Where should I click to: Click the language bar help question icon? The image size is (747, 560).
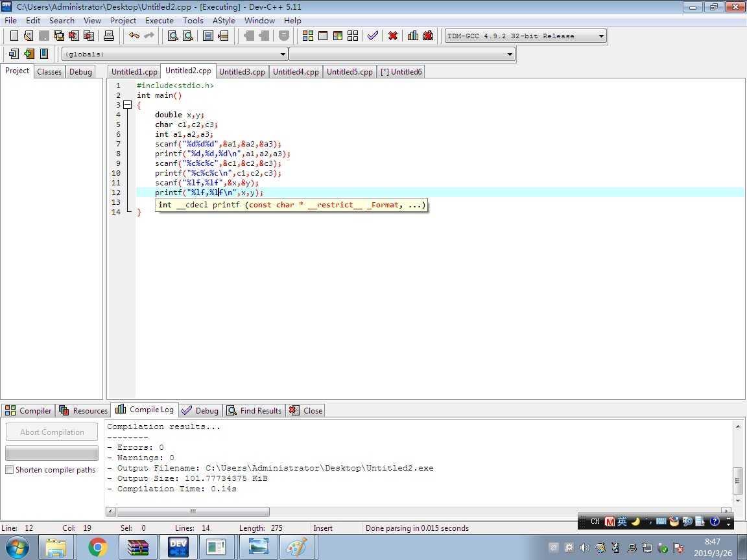[714, 521]
